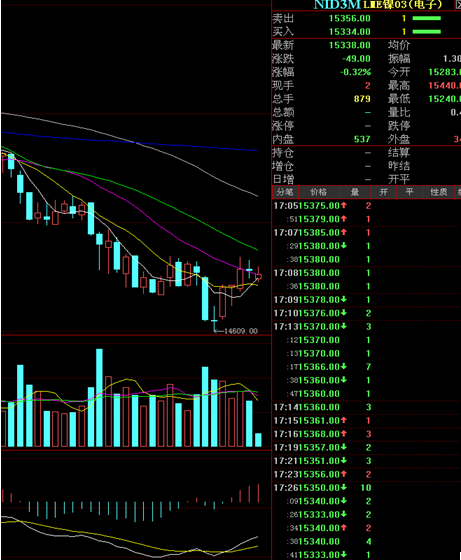The width and height of the screenshot is (461, 560).
Task: Click the green buy volume bar
Action: (x=426, y=32)
